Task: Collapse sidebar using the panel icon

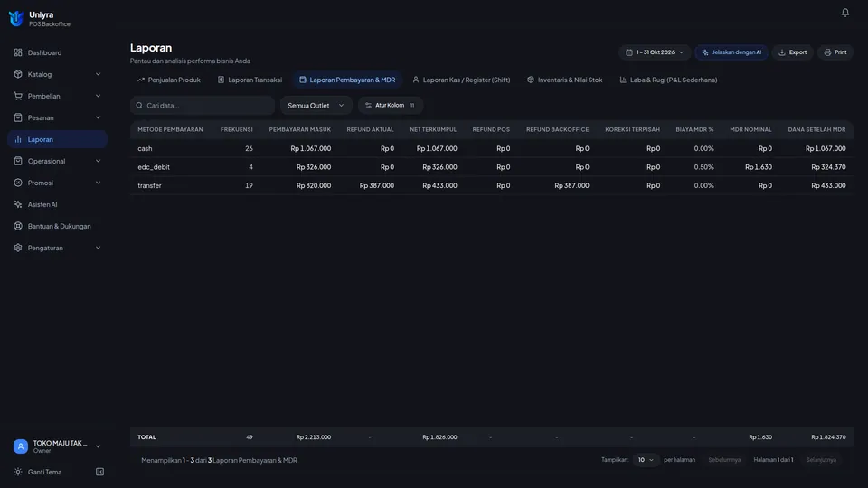Action: click(x=99, y=472)
